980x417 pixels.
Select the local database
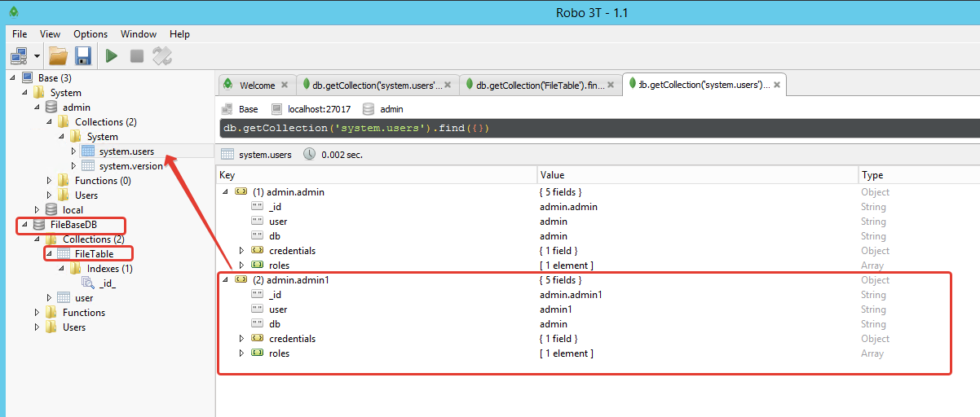coord(73,210)
